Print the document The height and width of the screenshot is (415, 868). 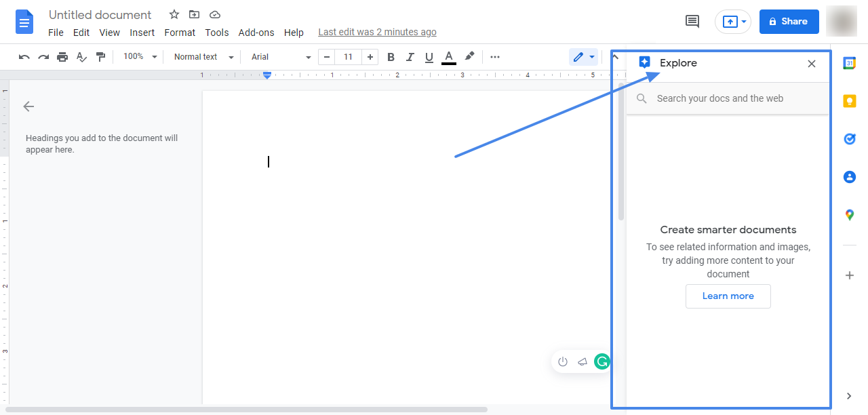[62, 57]
